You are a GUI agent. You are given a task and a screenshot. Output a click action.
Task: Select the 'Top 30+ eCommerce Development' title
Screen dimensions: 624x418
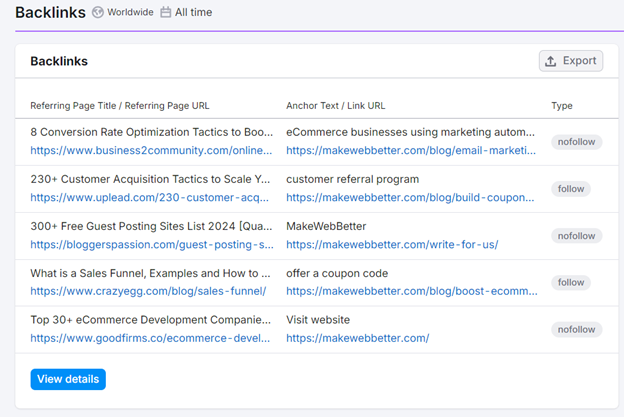tap(151, 320)
